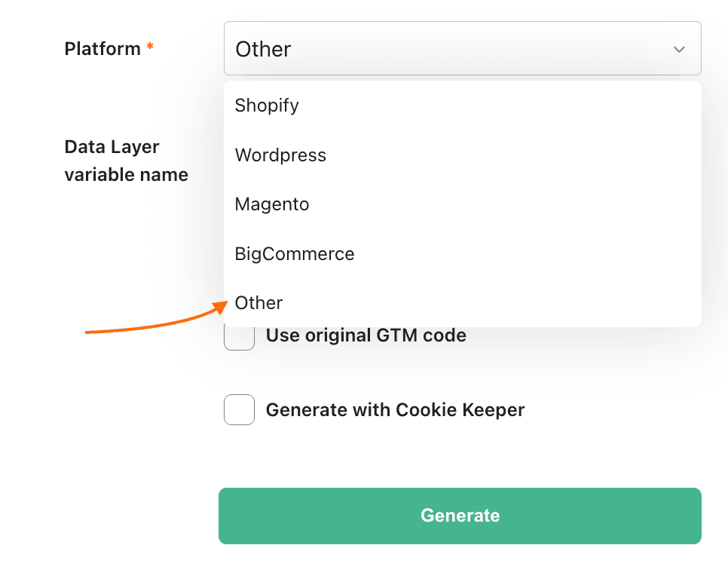Select the Other option indicated by the arrow

pyautogui.click(x=258, y=302)
